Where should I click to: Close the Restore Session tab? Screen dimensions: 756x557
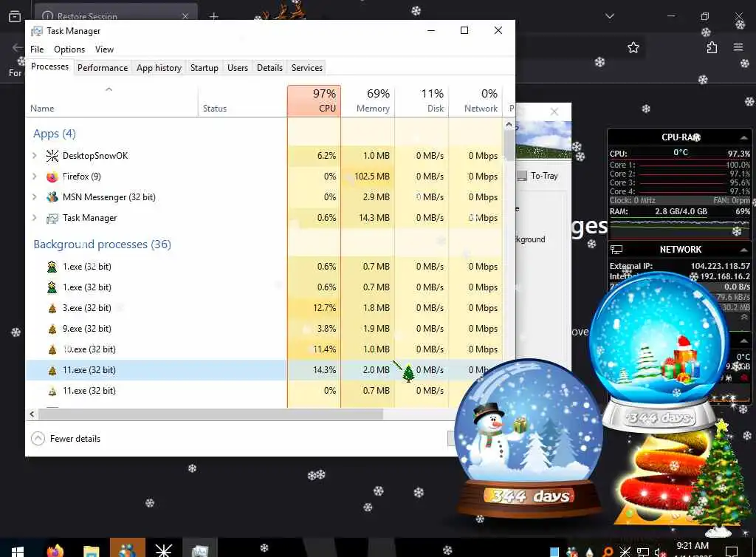(x=185, y=16)
